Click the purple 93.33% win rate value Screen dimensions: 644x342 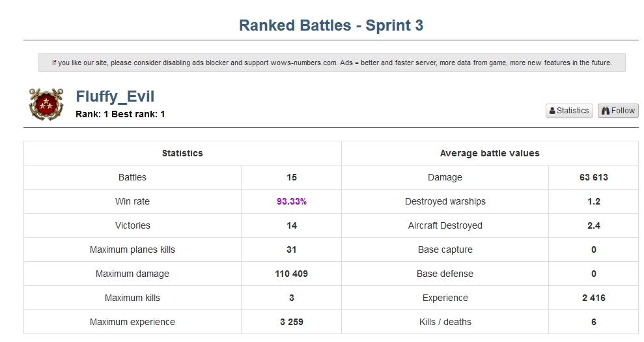291,201
